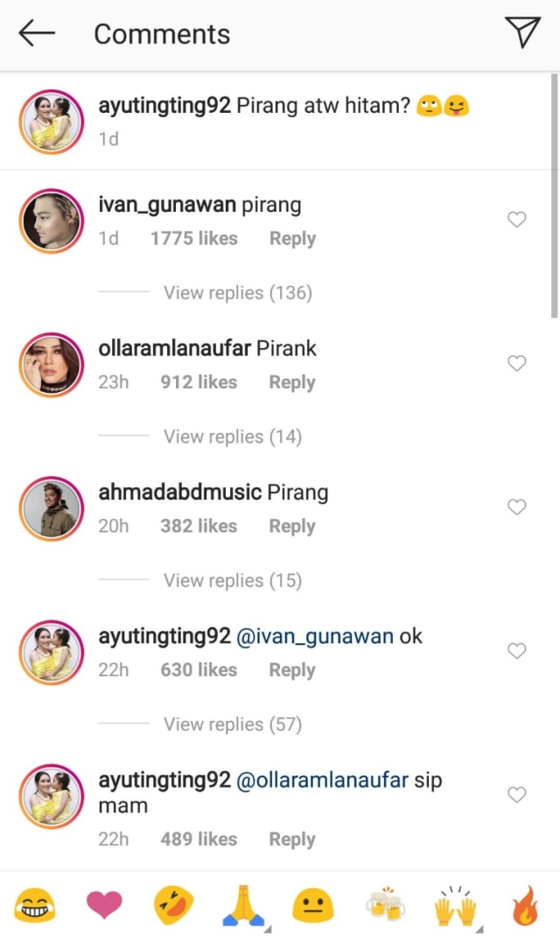Open the share (paper plane) icon
Image resolution: width=560 pixels, height=937 pixels.
[x=524, y=33]
